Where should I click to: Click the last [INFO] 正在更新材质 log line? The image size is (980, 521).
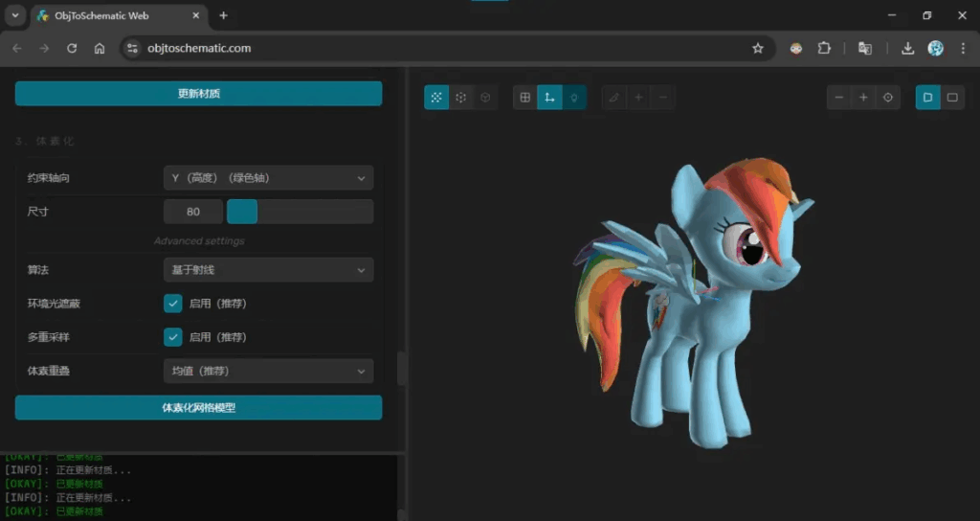(x=68, y=498)
